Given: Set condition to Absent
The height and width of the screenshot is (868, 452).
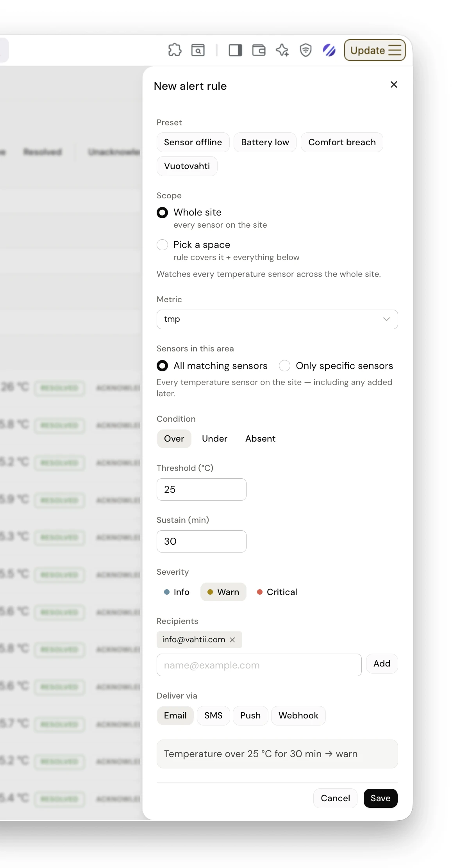Looking at the screenshot, I should 260,439.
